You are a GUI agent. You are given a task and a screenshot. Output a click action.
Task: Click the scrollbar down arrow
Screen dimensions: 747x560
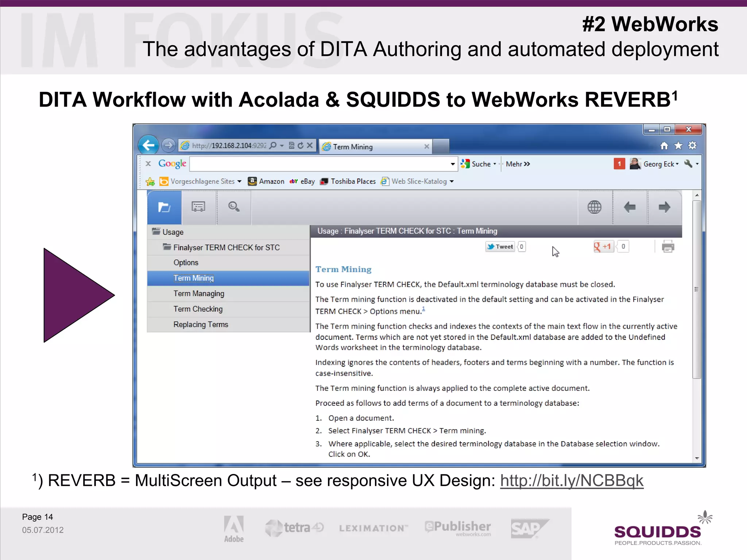click(x=697, y=458)
